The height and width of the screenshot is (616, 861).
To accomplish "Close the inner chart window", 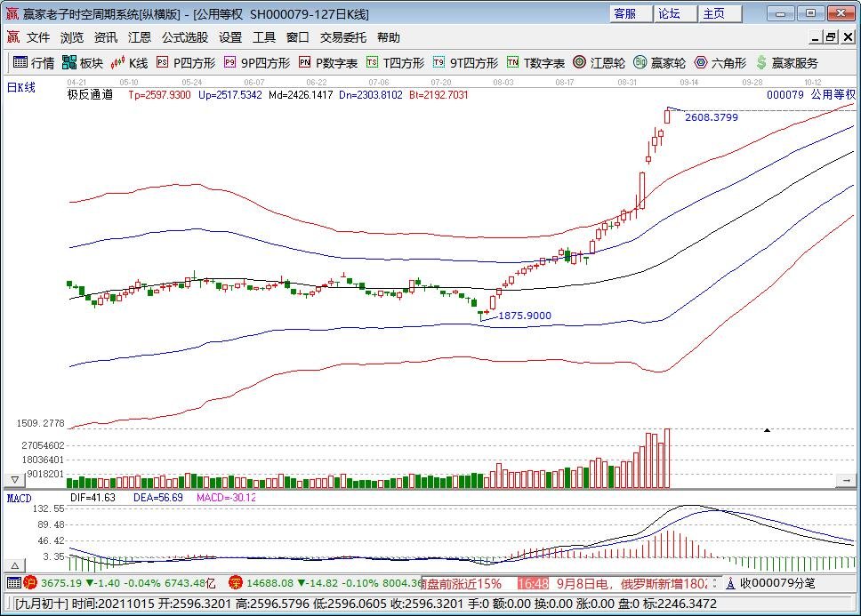I will pyautogui.click(x=848, y=37).
